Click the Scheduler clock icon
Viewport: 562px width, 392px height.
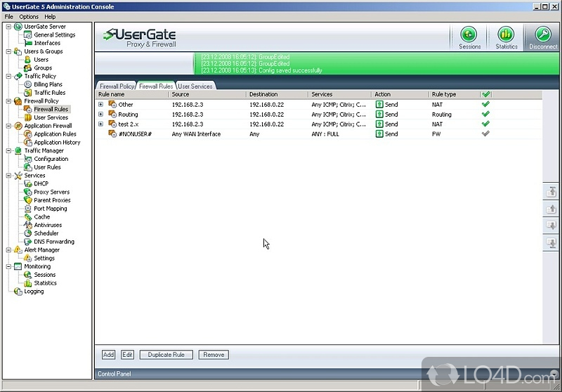(27, 233)
